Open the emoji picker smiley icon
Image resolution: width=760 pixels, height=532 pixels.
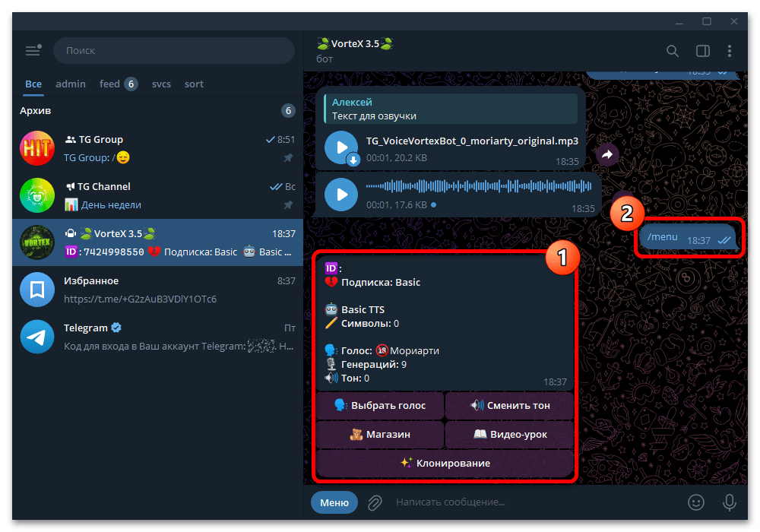pyautogui.click(x=696, y=502)
